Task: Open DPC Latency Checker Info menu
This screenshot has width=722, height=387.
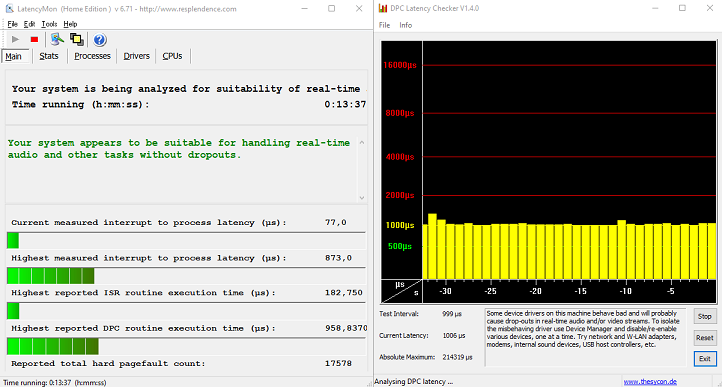Action: coord(406,25)
